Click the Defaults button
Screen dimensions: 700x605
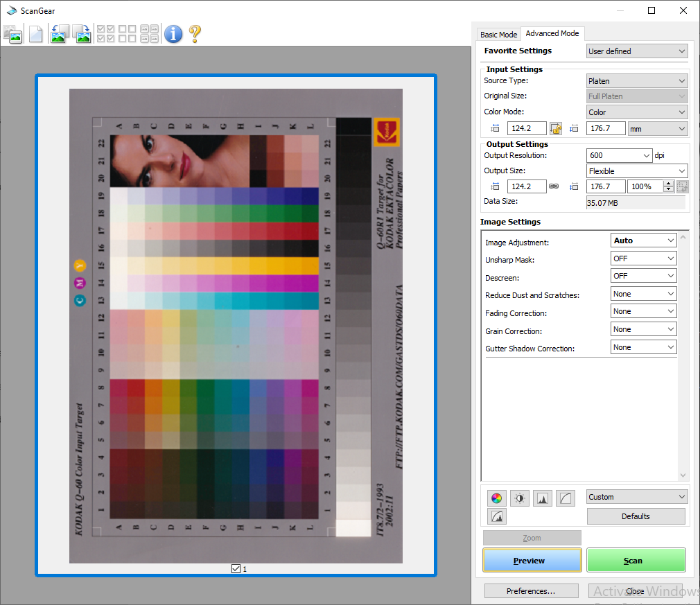pos(636,516)
